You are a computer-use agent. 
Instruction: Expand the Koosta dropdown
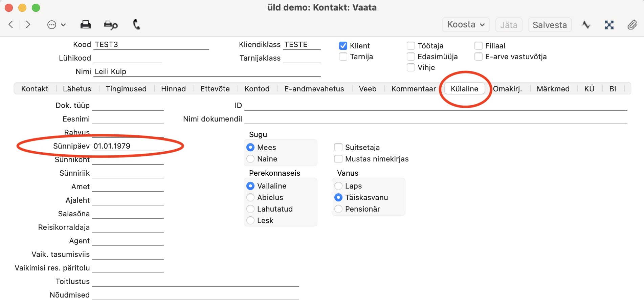466,25
